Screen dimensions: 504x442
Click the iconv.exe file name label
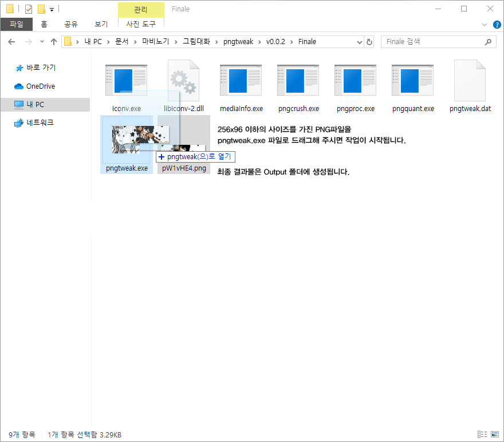[x=127, y=109]
